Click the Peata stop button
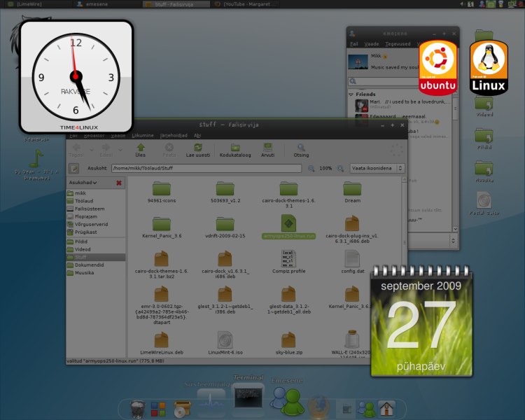 [x=169, y=150]
